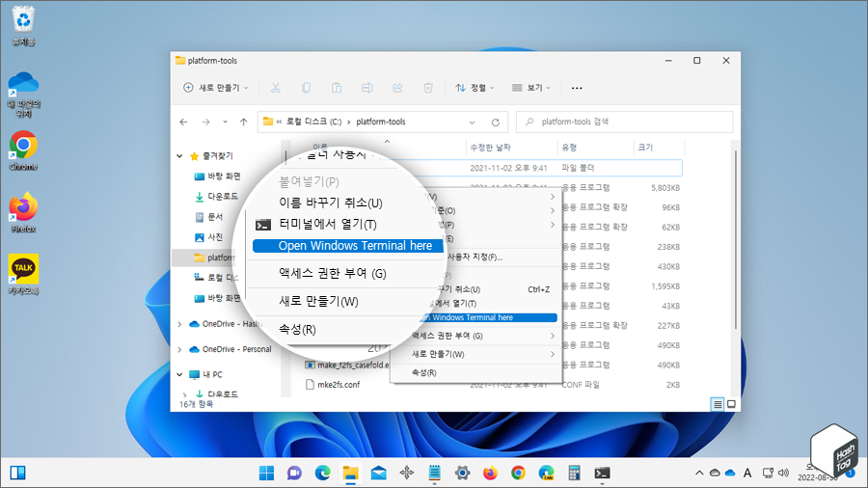The height and width of the screenshot is (488, 868).
Task: Click the Delete trash icon in toolbar
Action: pyautogui.click(x=428, y=88)
